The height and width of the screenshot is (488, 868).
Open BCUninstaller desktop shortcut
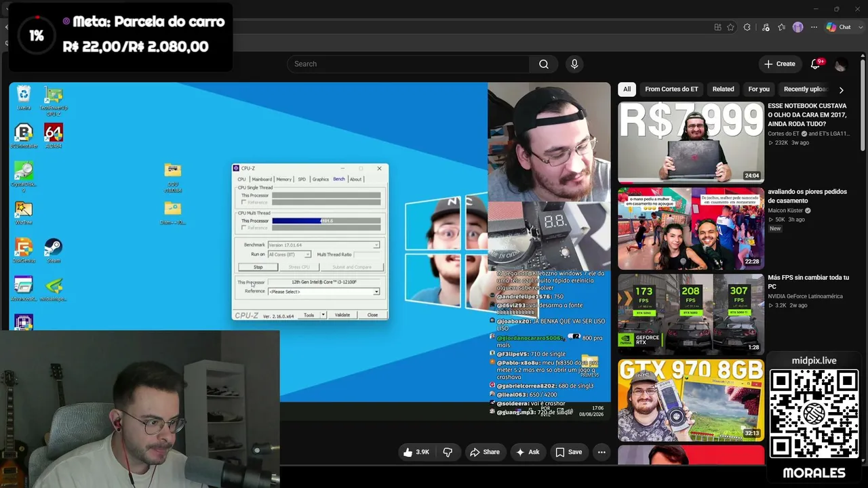(x=24, y=136)
